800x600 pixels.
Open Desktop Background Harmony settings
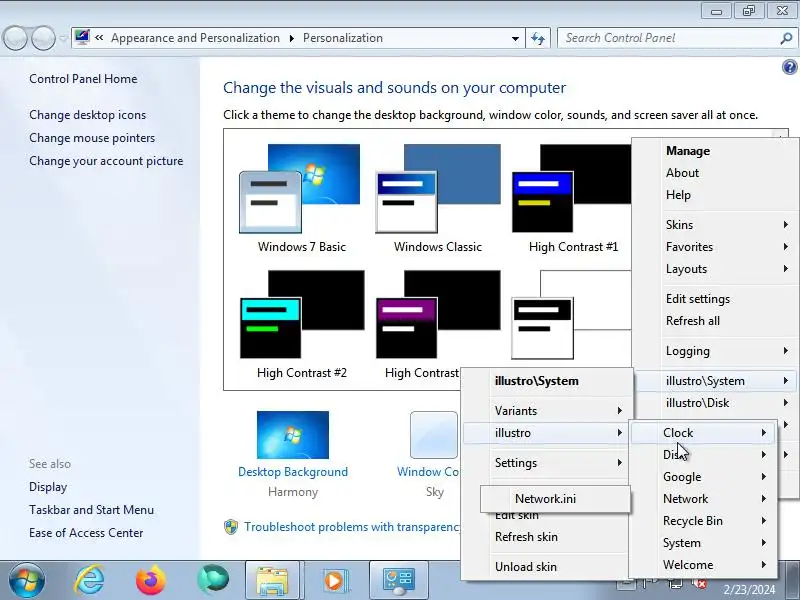(x=293, y=455)
